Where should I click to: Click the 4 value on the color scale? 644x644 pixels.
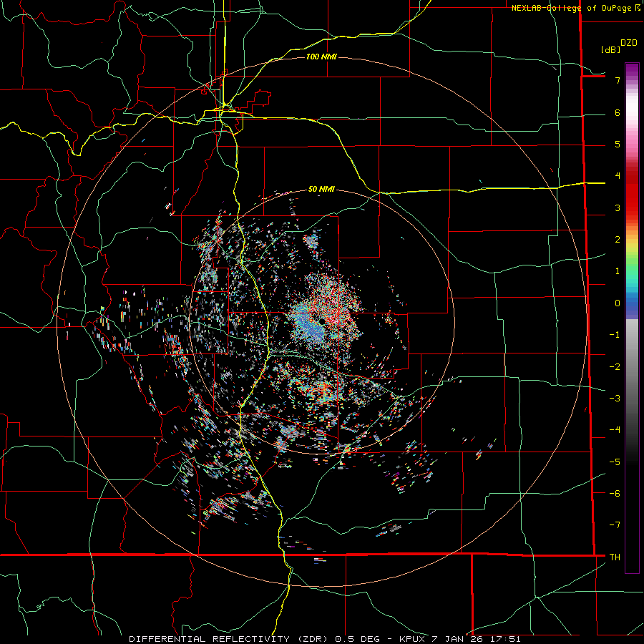(x=618, y=176)
